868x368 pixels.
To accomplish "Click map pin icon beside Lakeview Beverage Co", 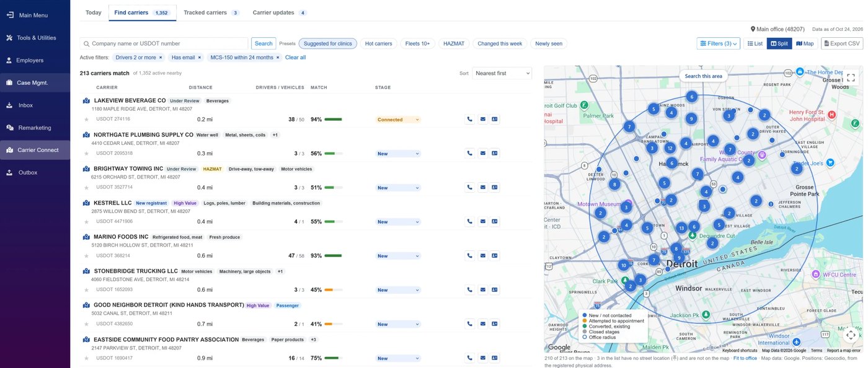I will pyautogui.click(x=86, y=100).
